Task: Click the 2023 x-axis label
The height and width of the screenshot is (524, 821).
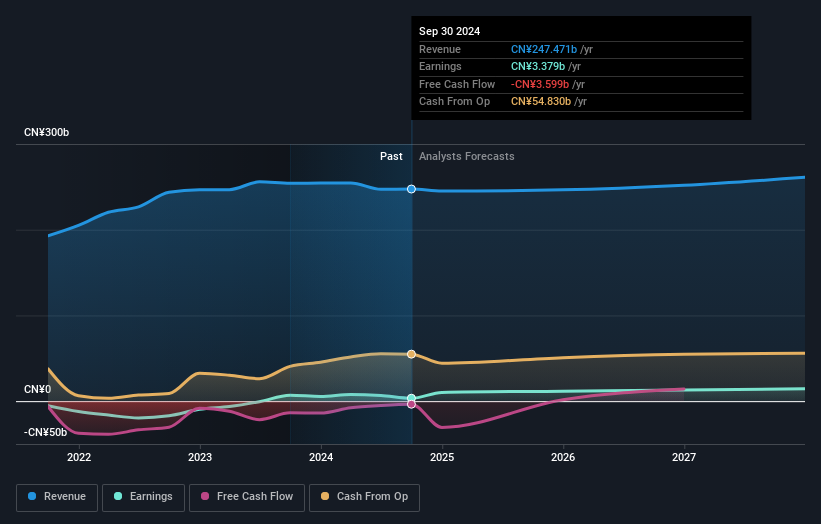Action: (x=200, y=458)
